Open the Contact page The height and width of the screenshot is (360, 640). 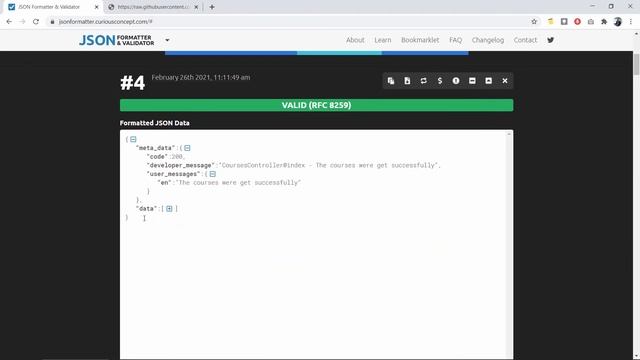pos(525,40)
